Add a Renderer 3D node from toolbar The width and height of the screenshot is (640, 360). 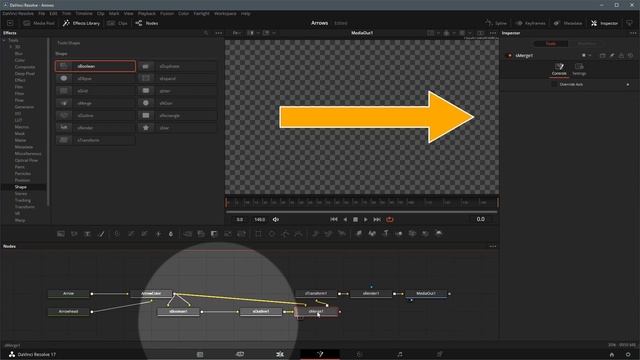(439, 234)
